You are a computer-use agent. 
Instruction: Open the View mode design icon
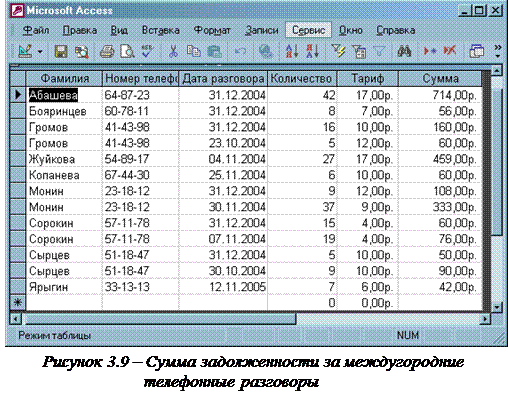pyautogui.click(x=25, y=51)
